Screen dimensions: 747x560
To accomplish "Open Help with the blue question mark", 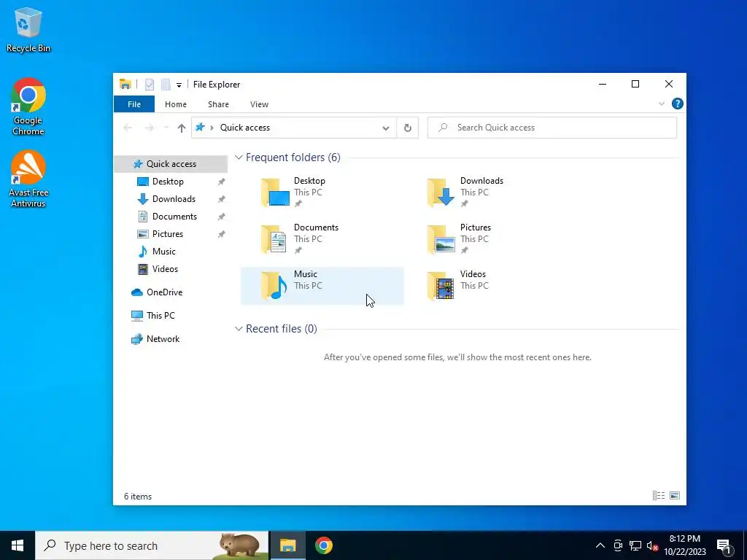I will coord(677,104).
